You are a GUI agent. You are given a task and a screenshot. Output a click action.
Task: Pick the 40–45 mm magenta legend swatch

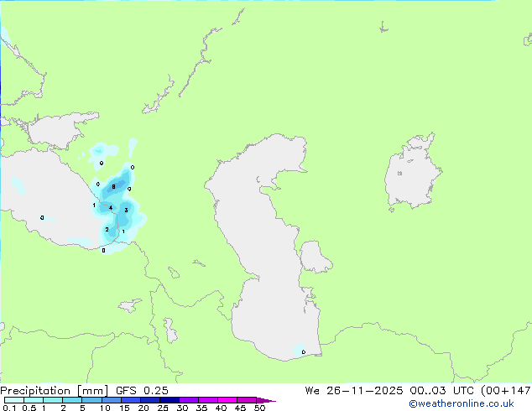click(227, 400)
